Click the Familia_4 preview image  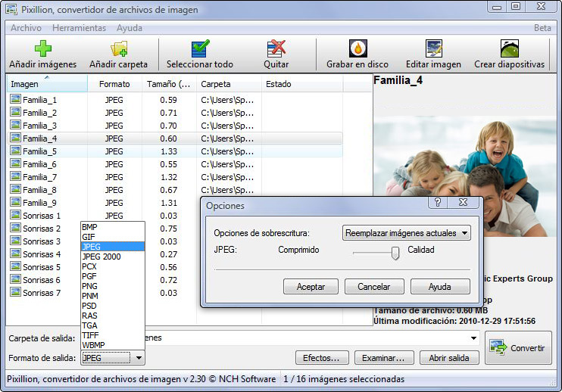pos(465,176)
